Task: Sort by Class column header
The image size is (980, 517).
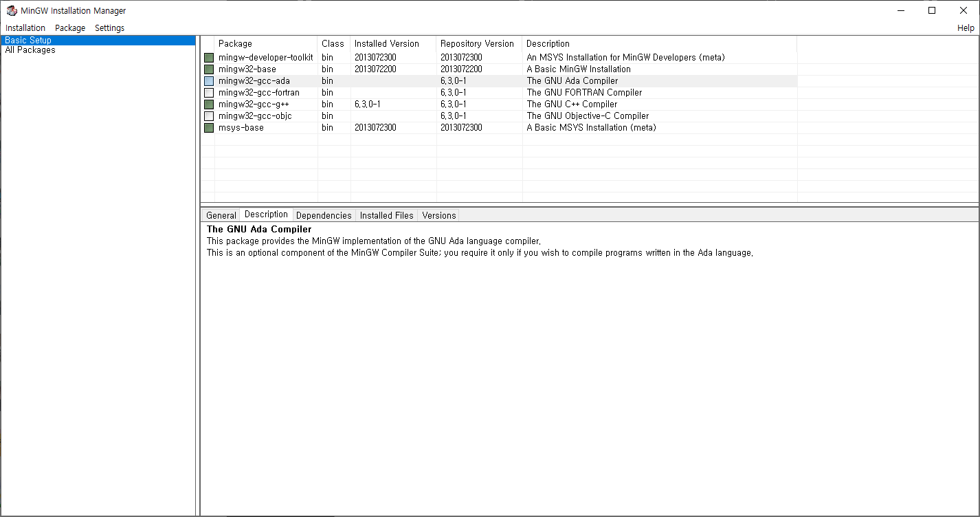Action: click(x=334, y=43)
